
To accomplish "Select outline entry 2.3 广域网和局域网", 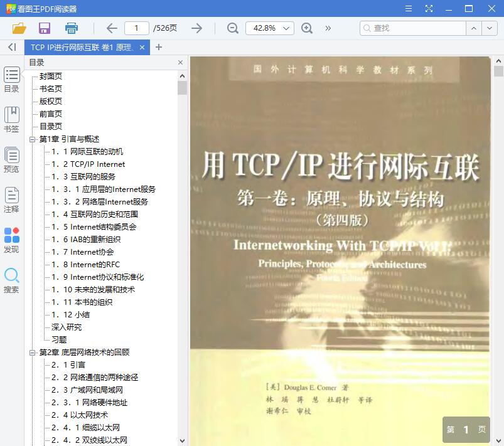I will coord(87,390).
